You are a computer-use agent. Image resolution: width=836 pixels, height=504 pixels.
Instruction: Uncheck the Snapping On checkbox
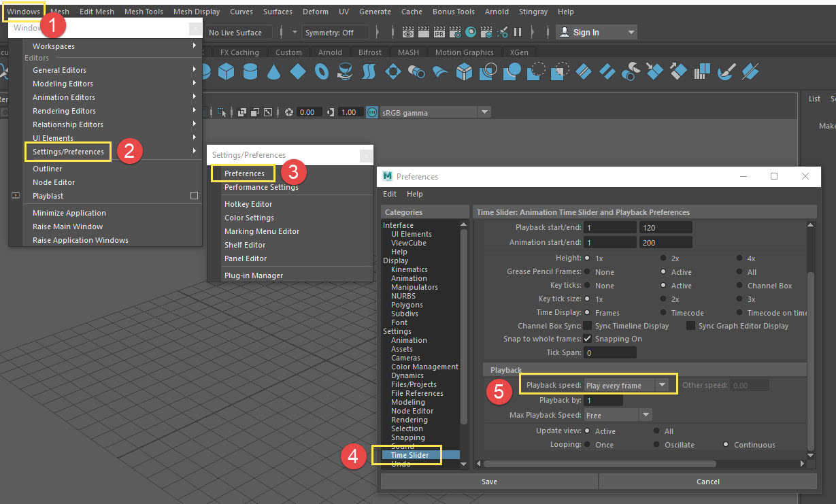[x=588, y=339]
